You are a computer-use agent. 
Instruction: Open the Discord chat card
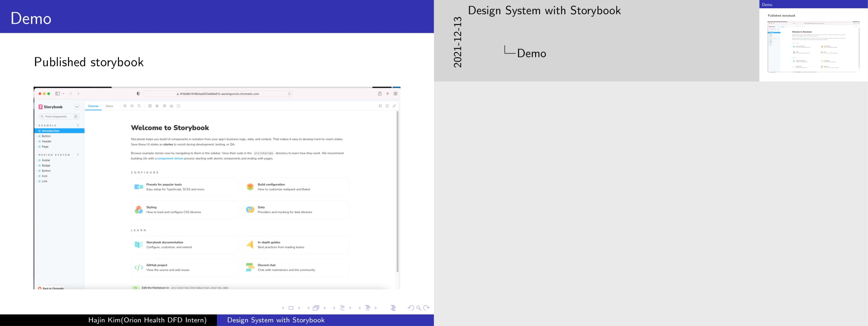click(x=295, y=267)
